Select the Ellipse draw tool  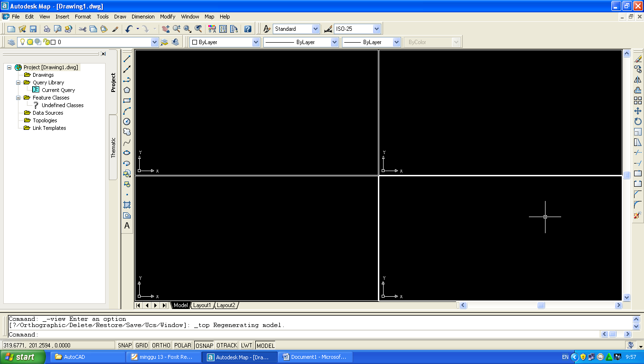(x=127, y=153)
